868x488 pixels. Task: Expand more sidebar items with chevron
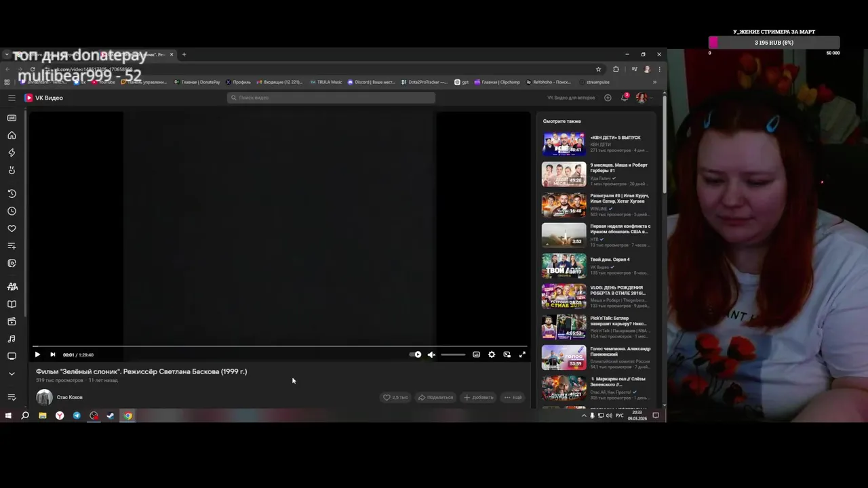[12, 373]
